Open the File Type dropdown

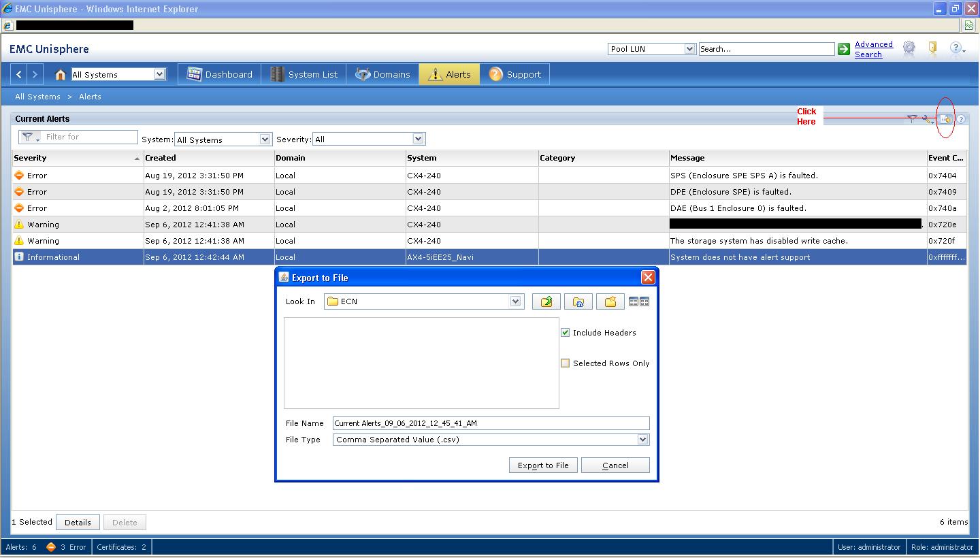643,440
